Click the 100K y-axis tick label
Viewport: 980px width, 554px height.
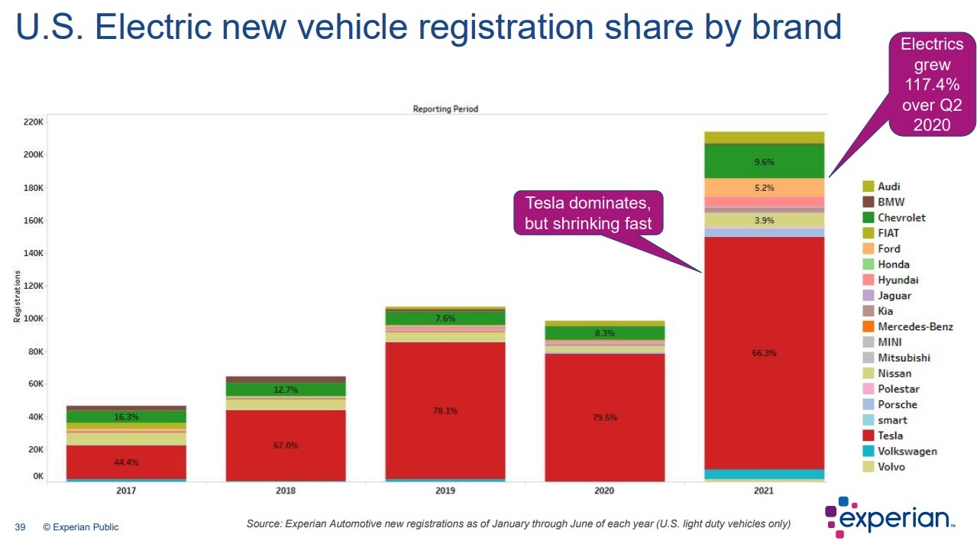34,319
